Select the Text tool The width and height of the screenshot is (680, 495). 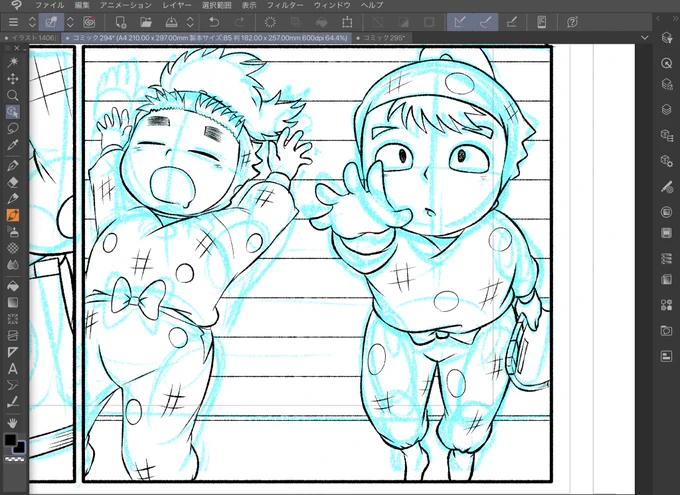[x=13, y=369]
